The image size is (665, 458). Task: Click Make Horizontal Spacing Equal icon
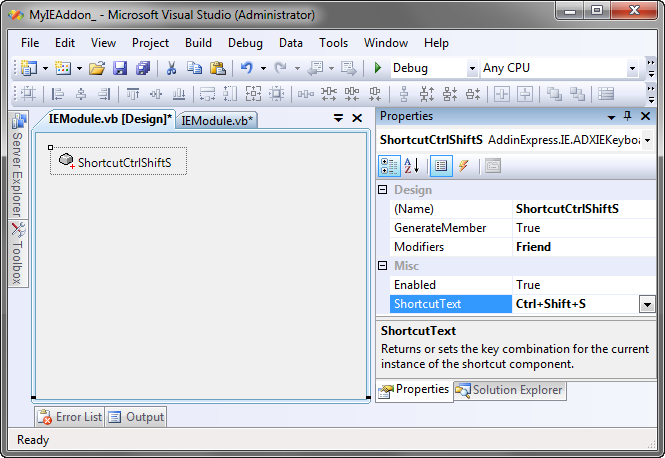point(306,94)
